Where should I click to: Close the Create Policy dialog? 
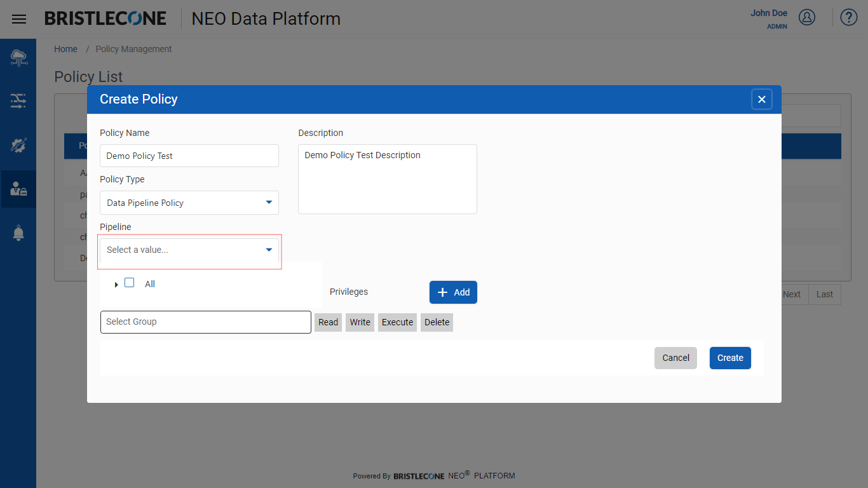tap(762, 99)
